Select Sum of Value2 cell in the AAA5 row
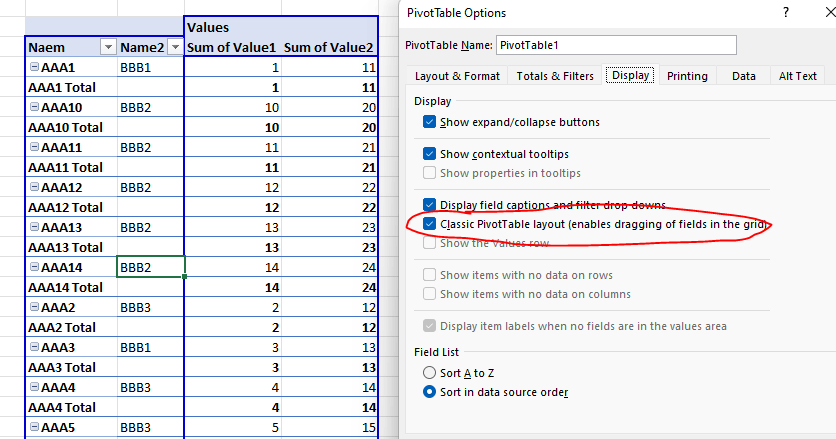836x439 pixels. [x=329, y=427]
